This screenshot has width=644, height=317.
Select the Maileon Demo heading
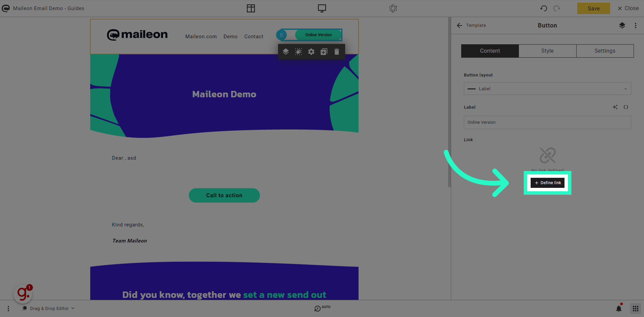click(x=224, y=94)
